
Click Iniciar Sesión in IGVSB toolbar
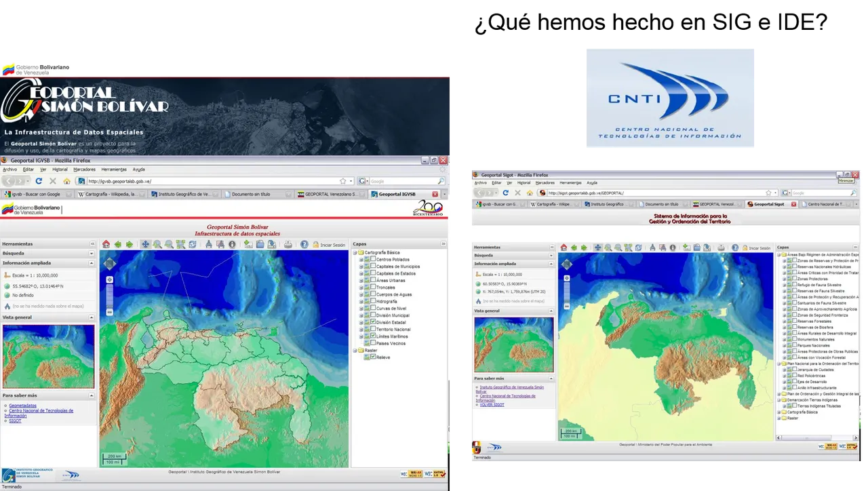[329, 245]
